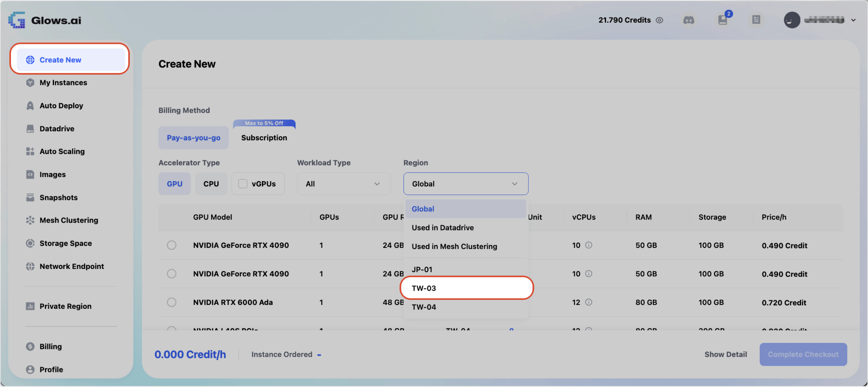Click NVIDIA RTX 6000 Ada model name

[233, 302]
